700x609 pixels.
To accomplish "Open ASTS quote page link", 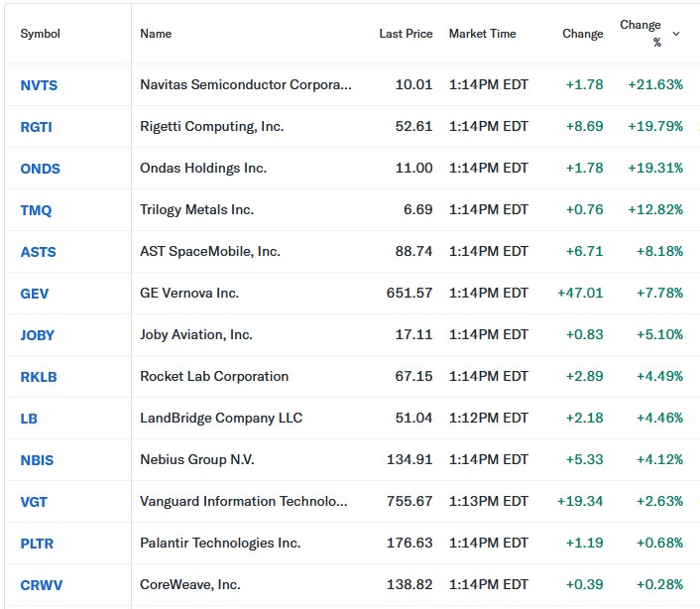I will [x=38, y=252].
